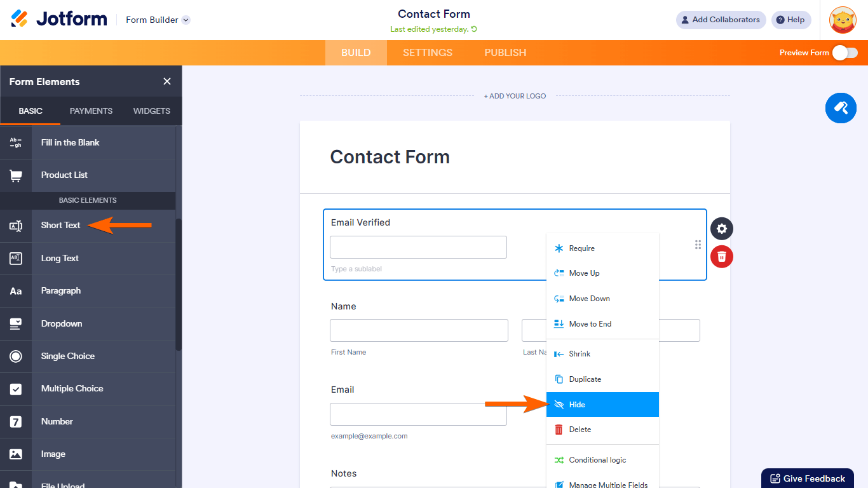Click the Short Text element icon
This screenshot has height=488, width=868.
16,226
